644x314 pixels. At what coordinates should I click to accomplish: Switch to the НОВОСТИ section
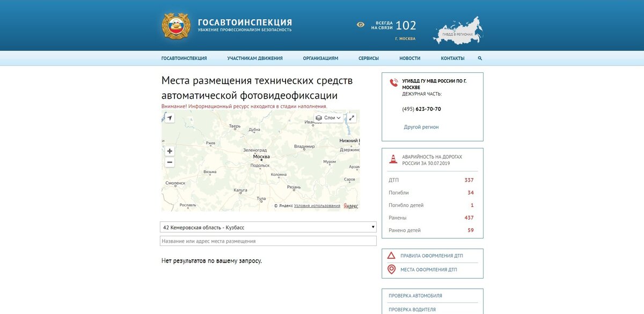pos(409,58)
